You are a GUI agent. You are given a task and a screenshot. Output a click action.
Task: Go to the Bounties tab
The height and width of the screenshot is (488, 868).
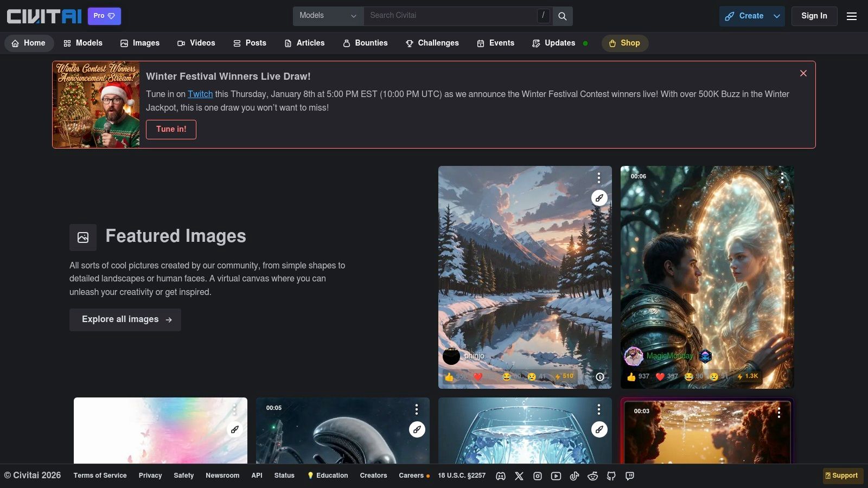click(365, 43)
